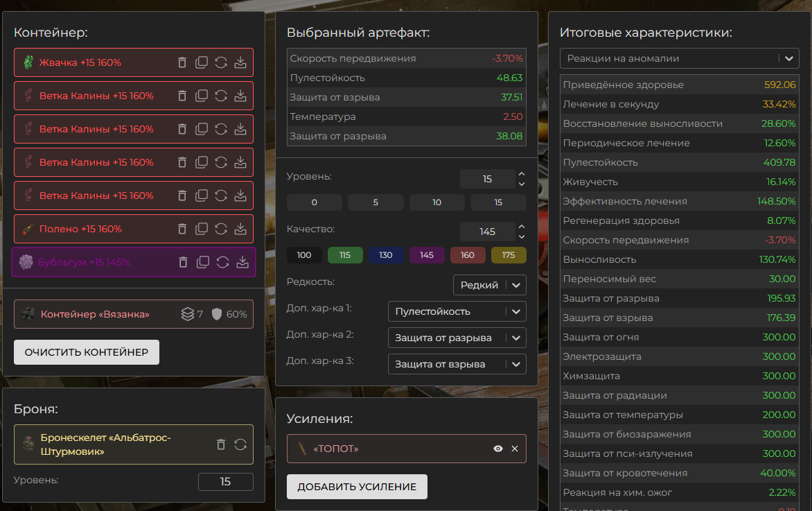Expand the Доп. хар-ка 1 Пулестойкость dropdown

[457, 312]
